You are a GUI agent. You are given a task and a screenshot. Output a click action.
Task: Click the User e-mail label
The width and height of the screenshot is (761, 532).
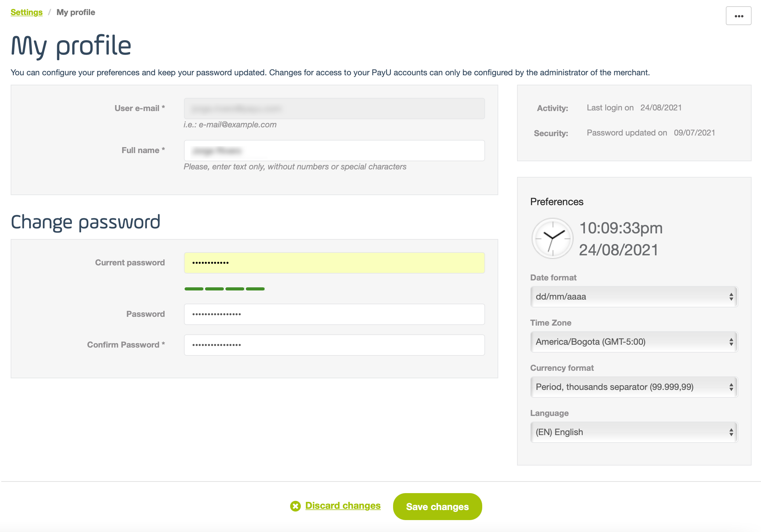139,108
